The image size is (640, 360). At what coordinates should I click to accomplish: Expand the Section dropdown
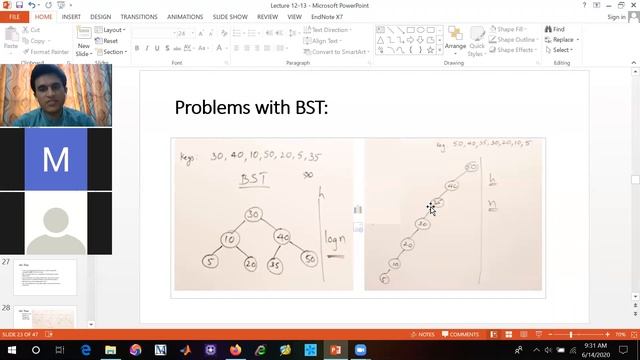coord(111,52)
